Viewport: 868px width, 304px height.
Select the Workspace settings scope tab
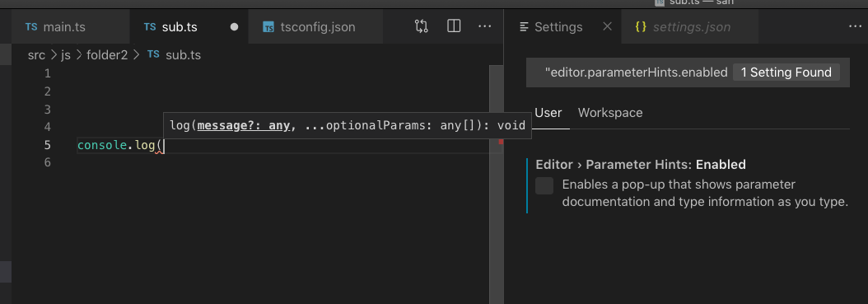(610, 113)
